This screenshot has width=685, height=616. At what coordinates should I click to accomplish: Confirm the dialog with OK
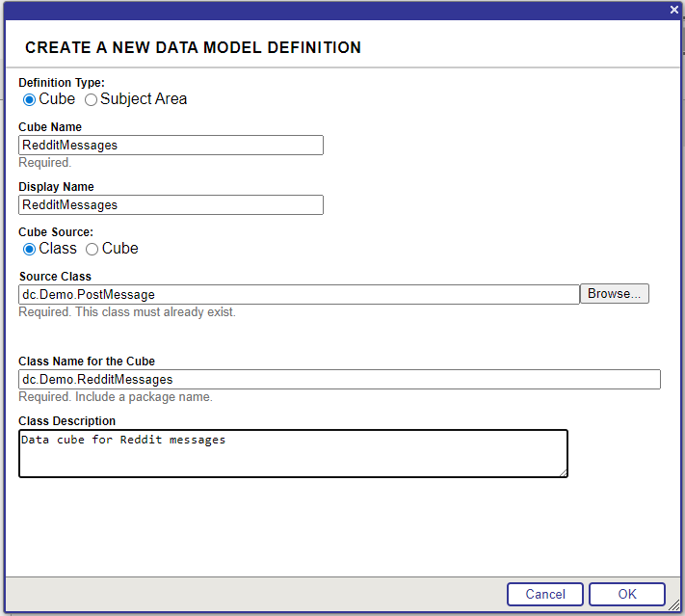tap(626, 594)
